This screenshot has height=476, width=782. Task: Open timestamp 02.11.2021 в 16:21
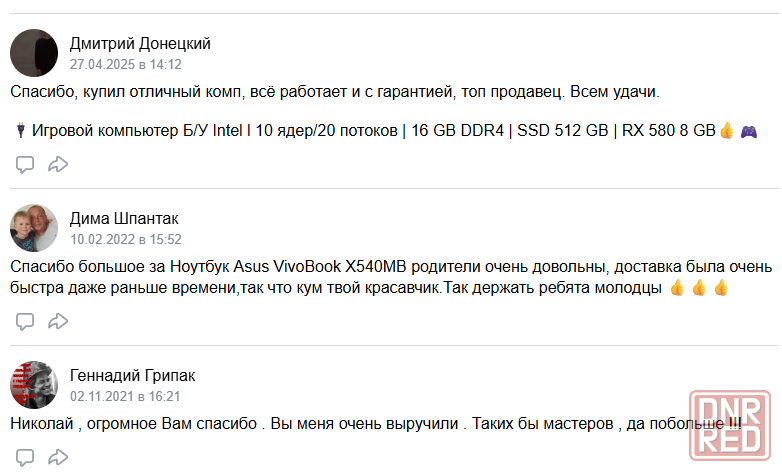125,396
